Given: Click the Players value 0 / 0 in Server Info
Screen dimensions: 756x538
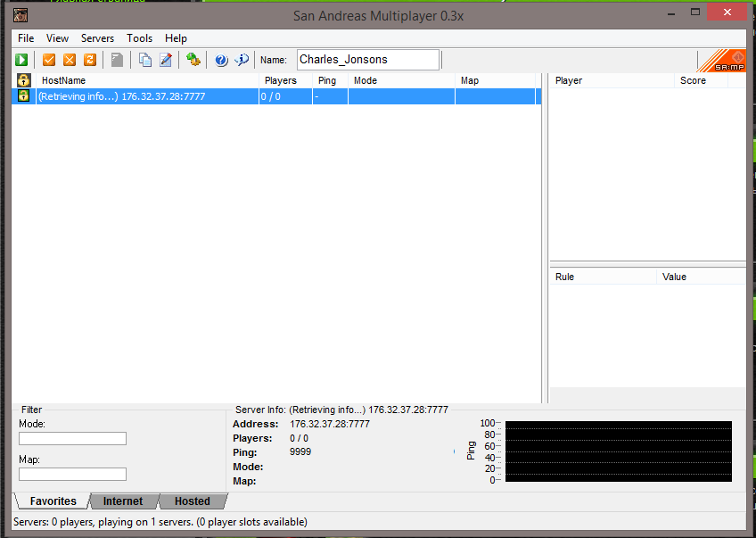Looking at the screenshot, I should 299,438.
